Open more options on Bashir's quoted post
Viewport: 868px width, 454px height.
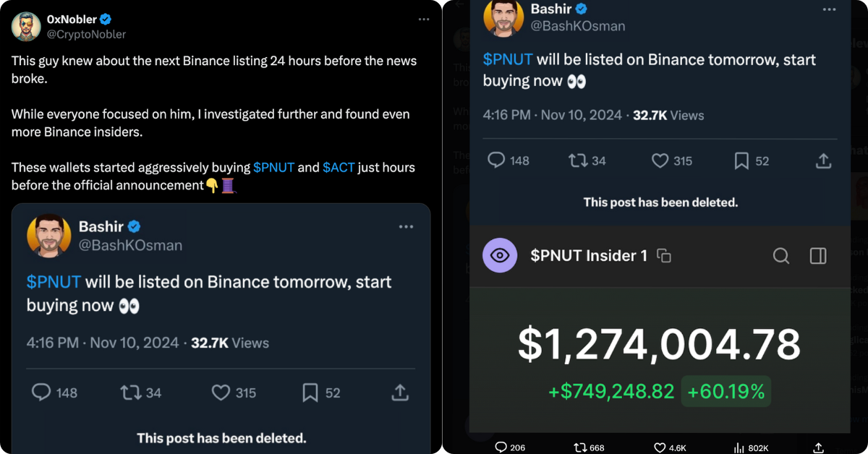[407, 227]
